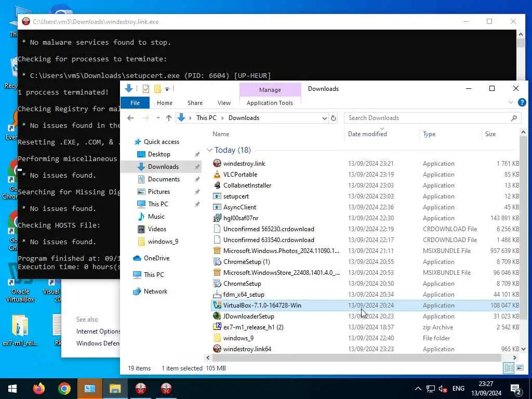
Task: Open the recent locations dropdown arrow
Action: 158,118
